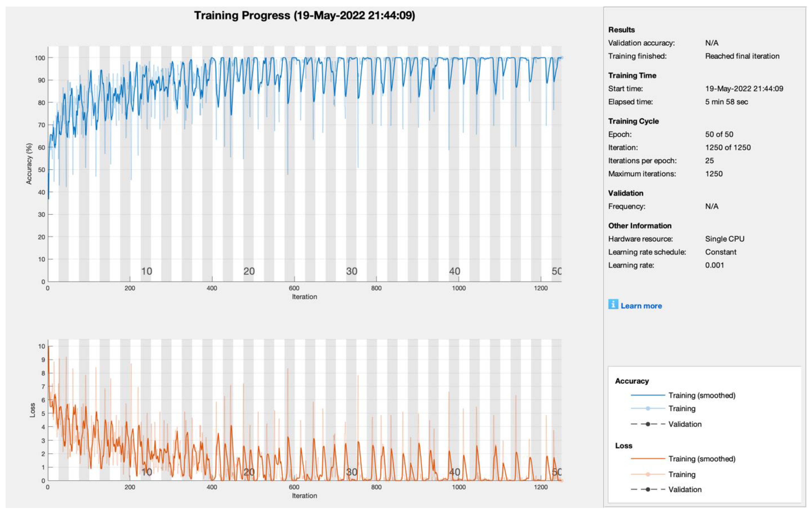Click epoch 30 label in the loss plot

coord(351,472)
